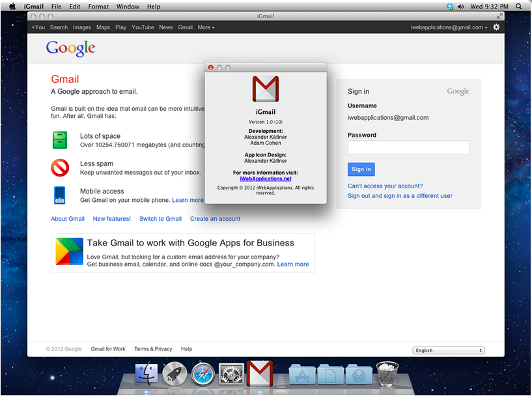Open the File menu
Screen dimensions: 532x396
(56, 7)
